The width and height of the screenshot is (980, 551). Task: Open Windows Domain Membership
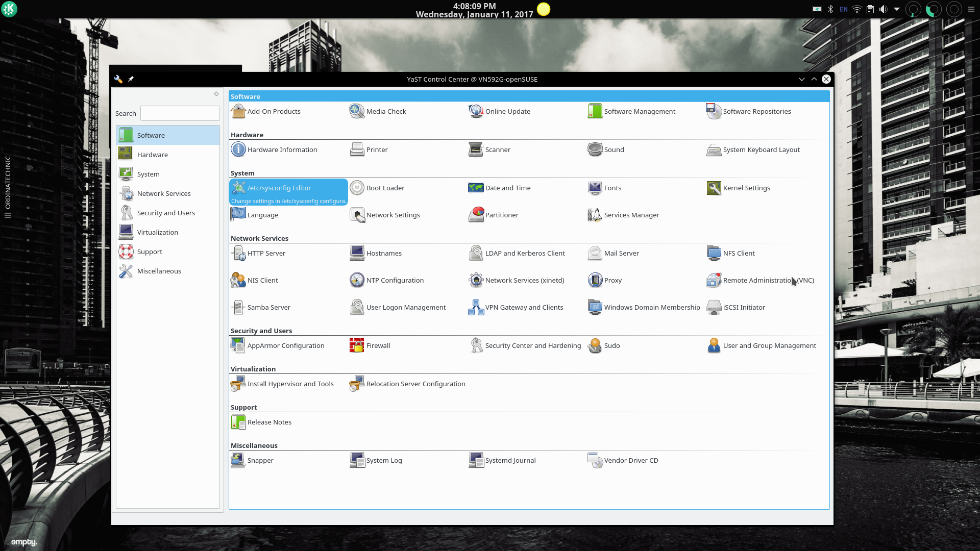[x=644, y=307]
